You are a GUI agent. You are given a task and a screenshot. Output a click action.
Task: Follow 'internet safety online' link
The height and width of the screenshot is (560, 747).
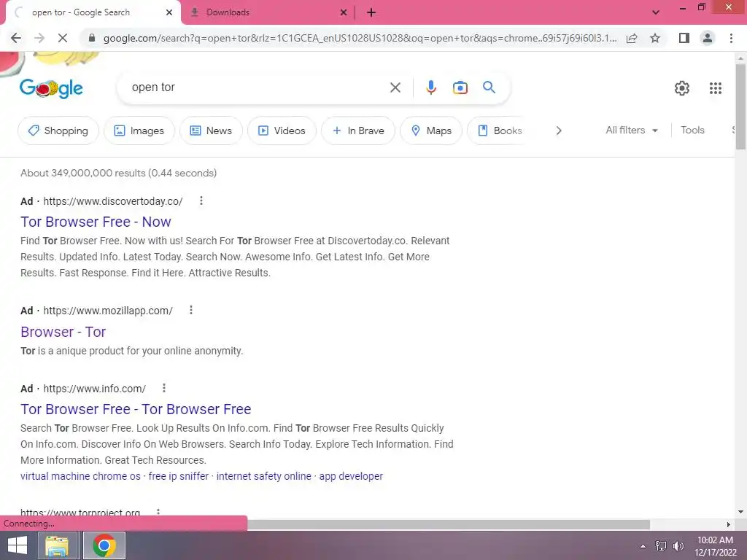[264, 476]
